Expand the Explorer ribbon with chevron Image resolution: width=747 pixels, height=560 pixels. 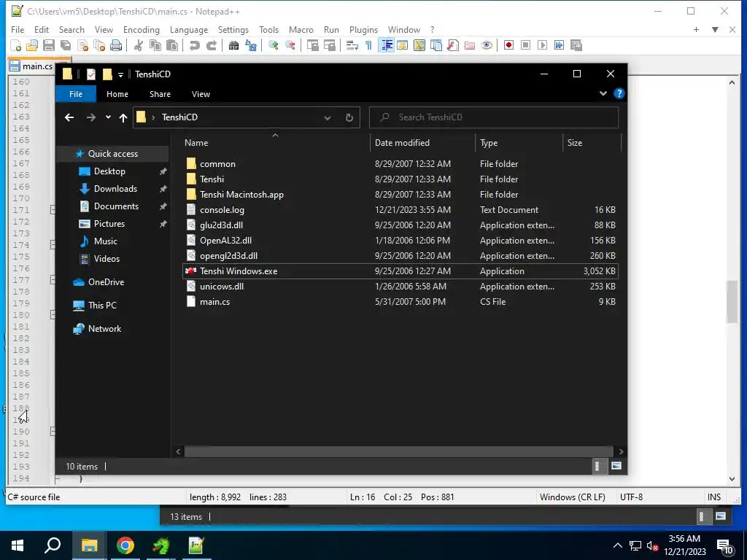pyautogui.click(x=603, y=93)
